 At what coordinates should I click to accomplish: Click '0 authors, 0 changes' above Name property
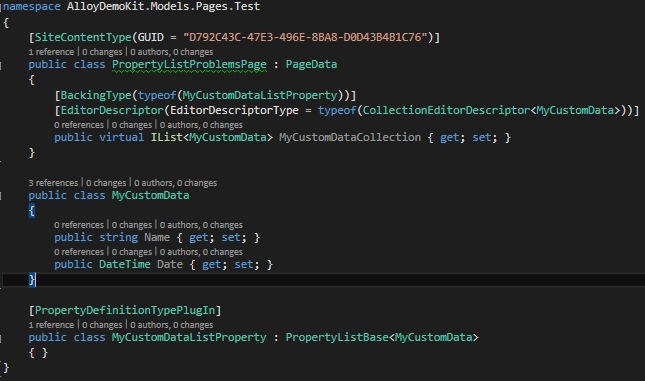201,225
